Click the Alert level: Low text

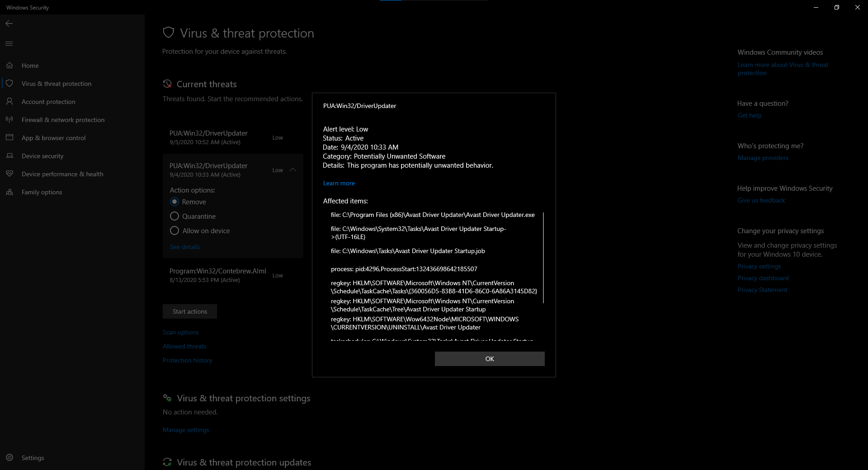(x=345, y=129)
